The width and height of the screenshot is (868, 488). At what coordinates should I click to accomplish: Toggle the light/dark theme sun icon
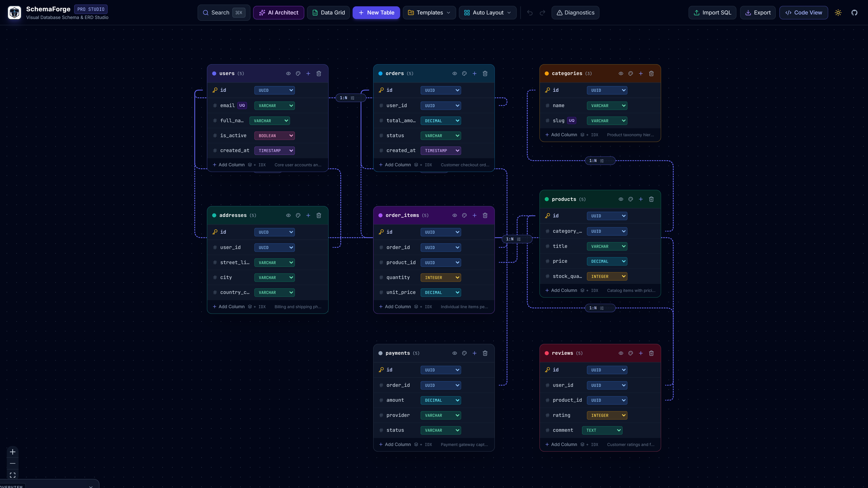pos(838,13)
